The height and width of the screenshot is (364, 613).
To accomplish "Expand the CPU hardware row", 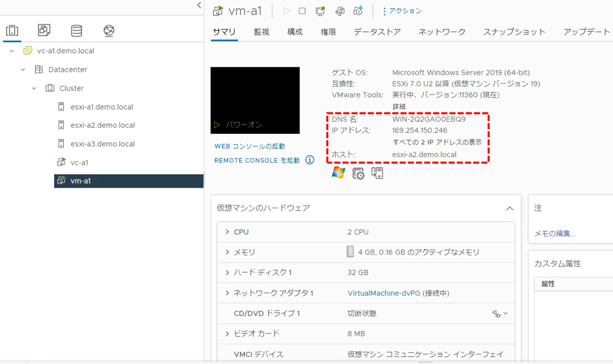I will [227, 232].
